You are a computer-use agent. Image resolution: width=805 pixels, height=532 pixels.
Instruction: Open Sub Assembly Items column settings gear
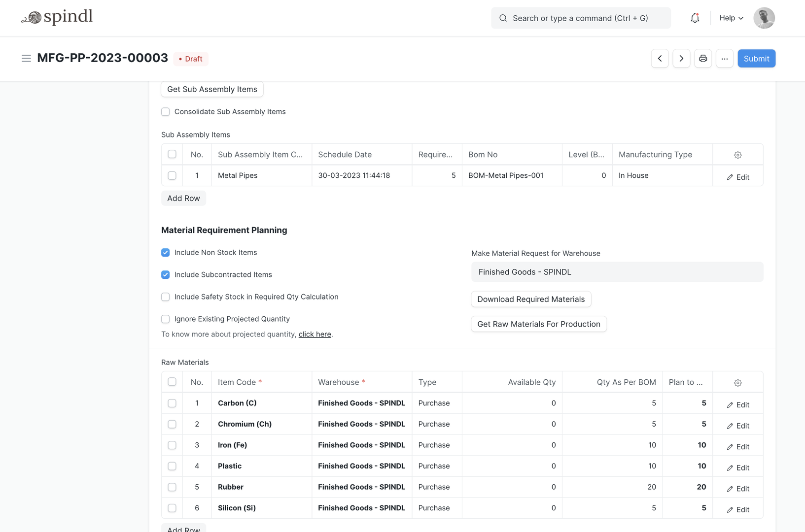pos(737,155)
